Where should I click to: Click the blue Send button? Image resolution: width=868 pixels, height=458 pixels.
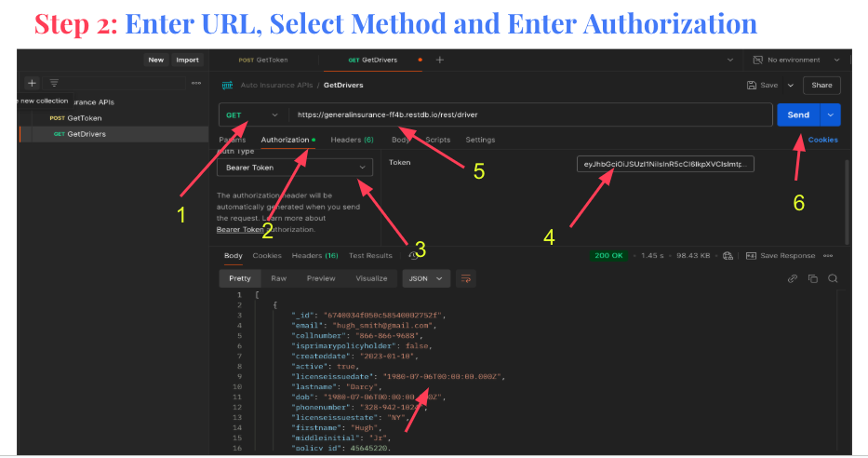[x=798, y=115]
